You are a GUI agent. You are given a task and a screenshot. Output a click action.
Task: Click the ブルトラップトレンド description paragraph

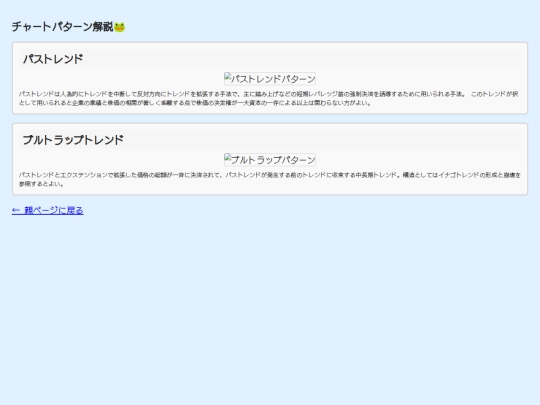coord(270,179)
